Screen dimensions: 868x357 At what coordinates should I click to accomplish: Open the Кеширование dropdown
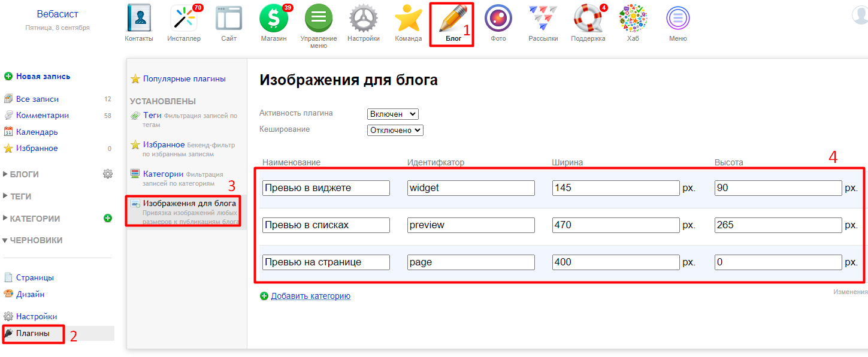tap(395, 130)
